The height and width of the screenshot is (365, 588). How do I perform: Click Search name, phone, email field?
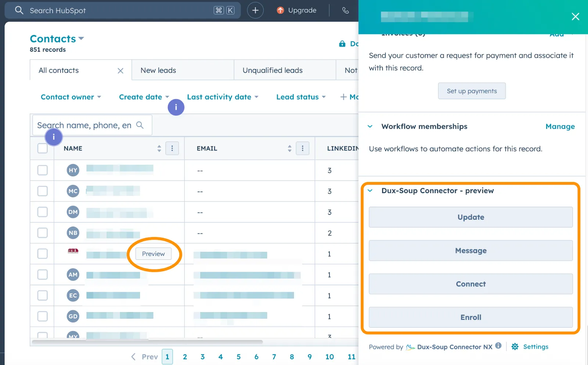coord(92,125)
